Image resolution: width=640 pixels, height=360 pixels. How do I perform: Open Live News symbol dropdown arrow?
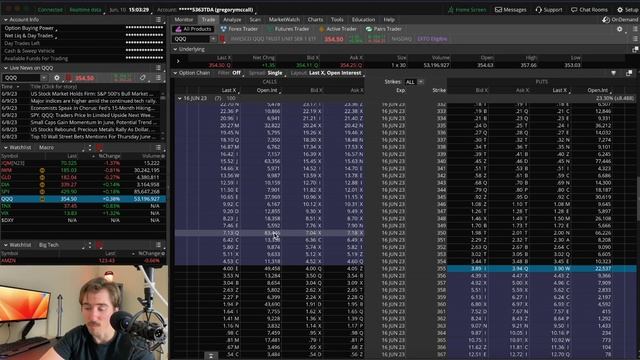click(44, 78)
